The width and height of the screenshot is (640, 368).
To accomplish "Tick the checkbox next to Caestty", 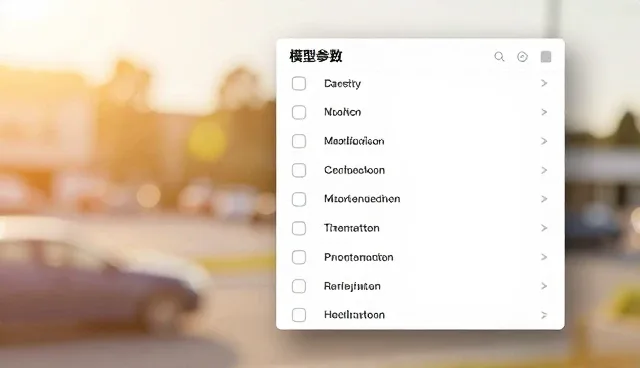I will click(x=299, y=83).
